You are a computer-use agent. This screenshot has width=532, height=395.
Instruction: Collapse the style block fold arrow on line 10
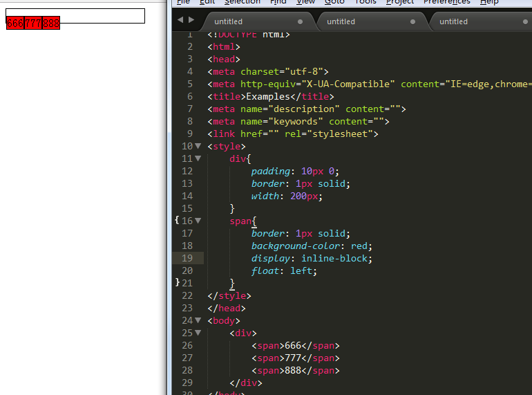(x=198, y=146)
